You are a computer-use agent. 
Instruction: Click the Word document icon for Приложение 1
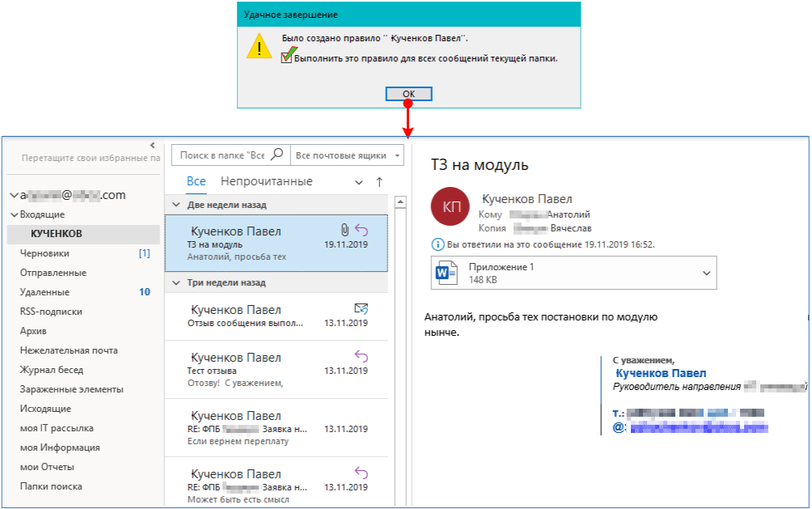click(x=446, y=273)
